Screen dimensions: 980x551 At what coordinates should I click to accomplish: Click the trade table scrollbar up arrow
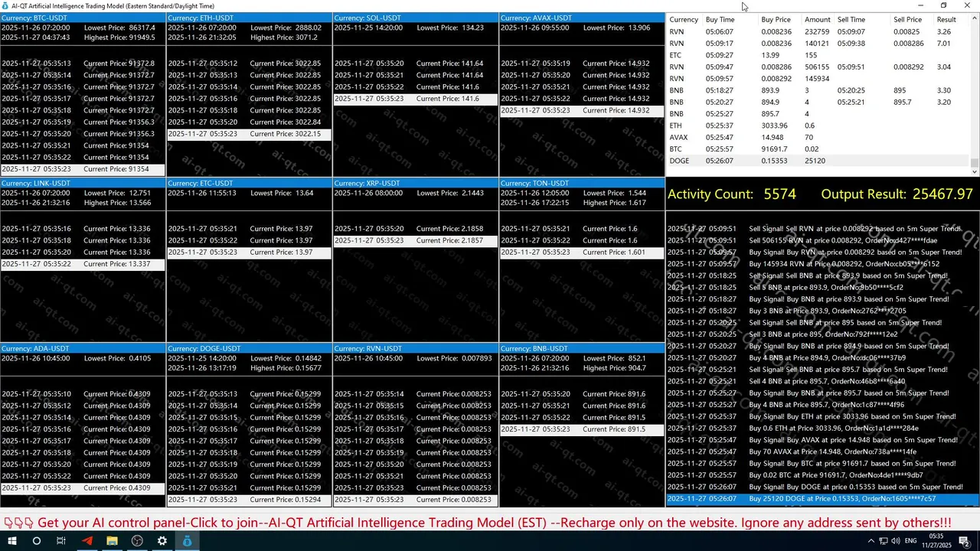tap(975, 18)
